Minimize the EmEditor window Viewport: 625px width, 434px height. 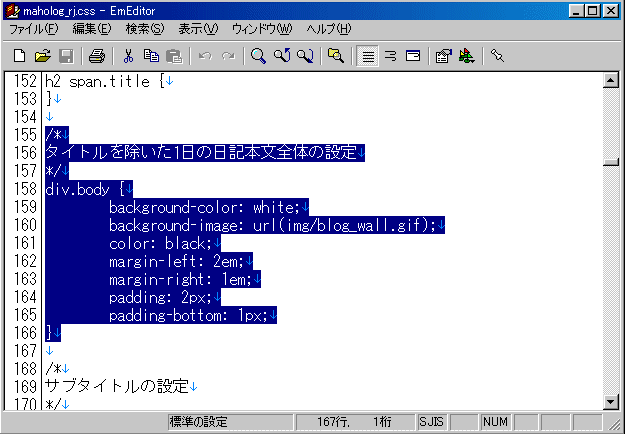(576, 11)
